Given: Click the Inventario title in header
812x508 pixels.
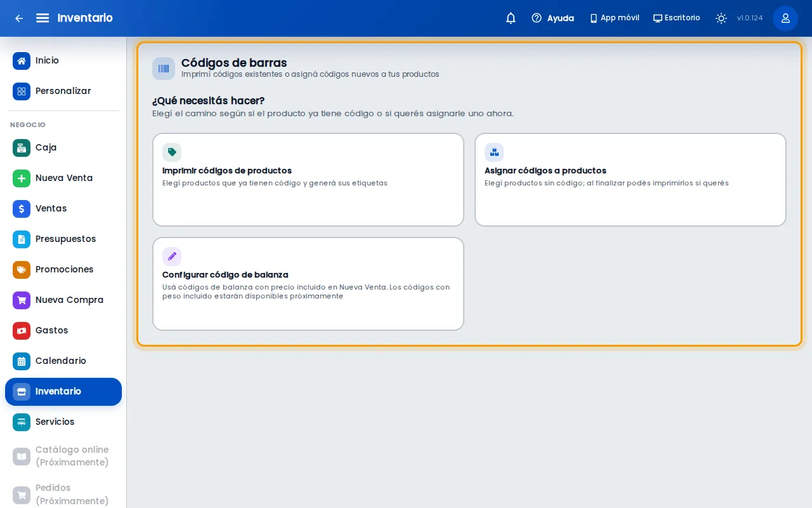Looking at the screenshot, I should (85, 18).
